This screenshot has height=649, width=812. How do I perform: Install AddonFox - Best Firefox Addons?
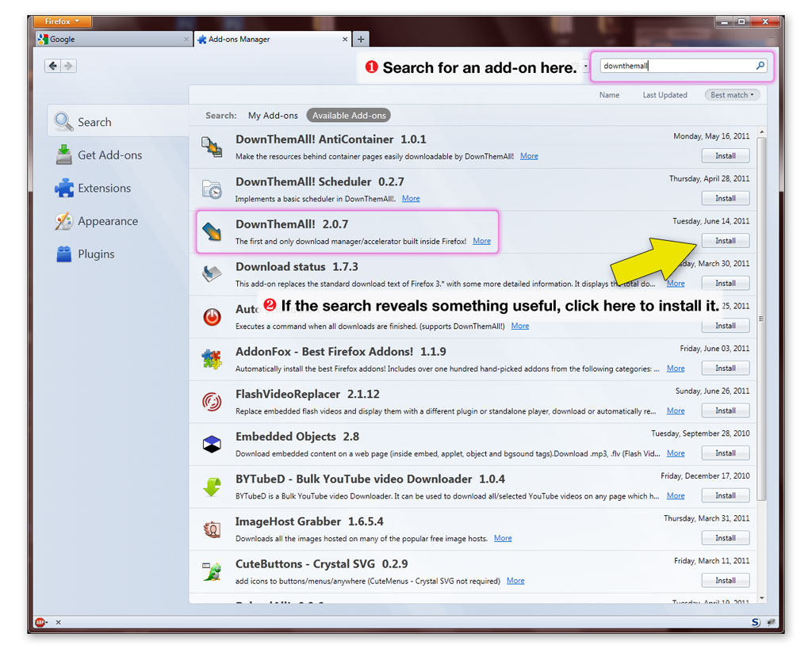pyautogui.click(x=726, y=368)
